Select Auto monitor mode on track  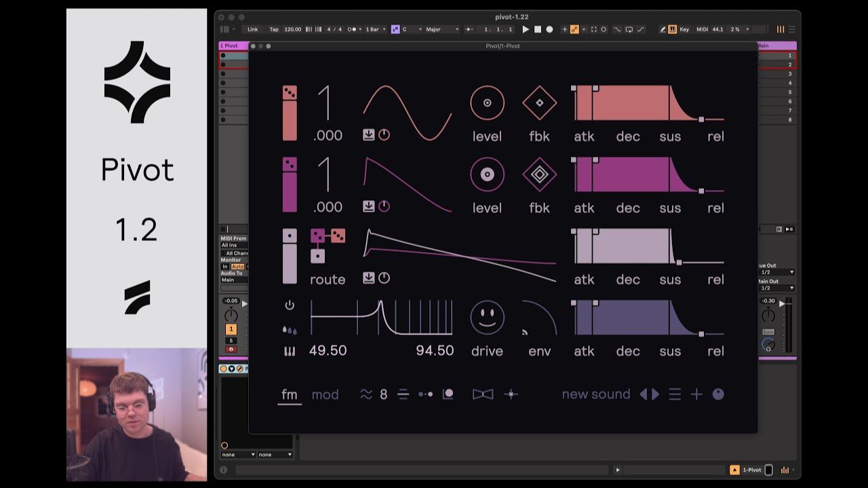[237, 267]
